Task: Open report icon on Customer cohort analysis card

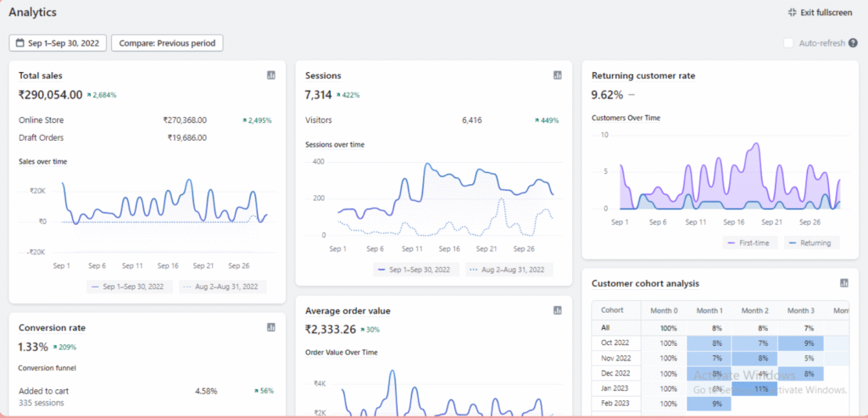Action: [x=844, y=283]
